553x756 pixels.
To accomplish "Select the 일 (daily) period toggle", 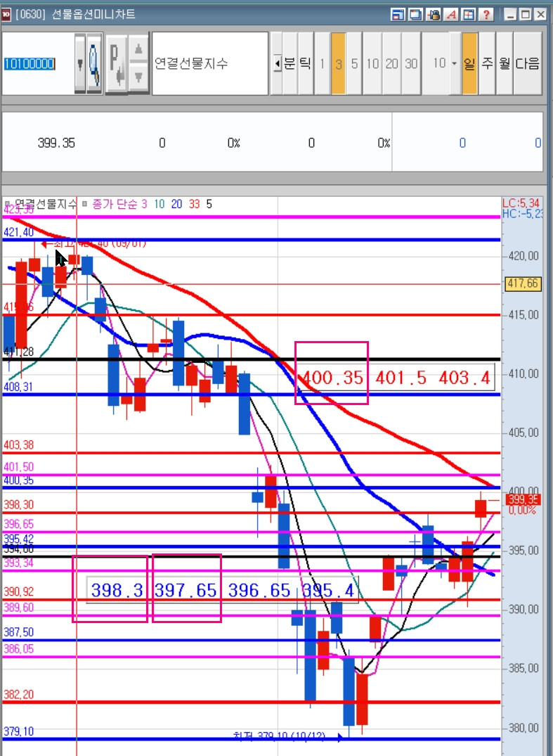I will point(469,63).
